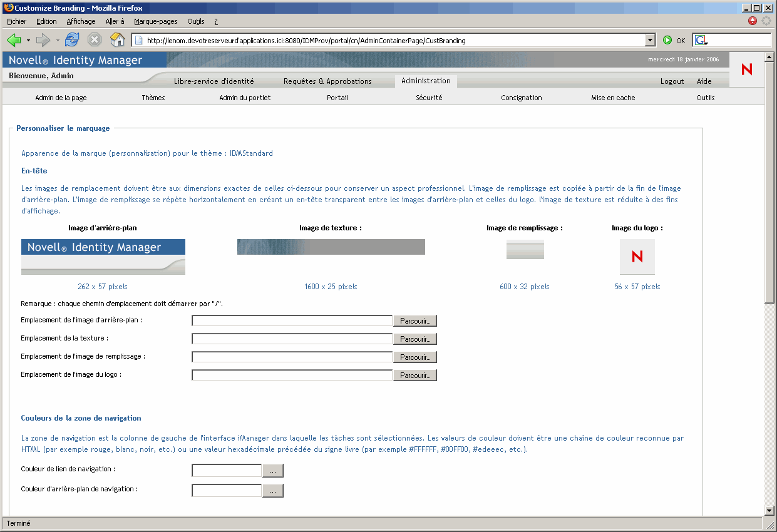Click the fill image location field
The width and height of the screenshot is (777, 532).
[292, 357]
